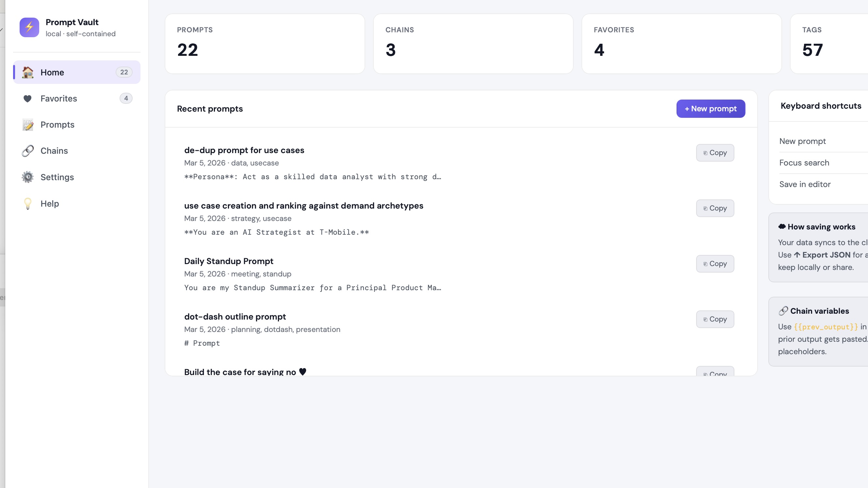
Task: Click the Prompt Vault lightning bolt logo
Action: click(29, 27)
